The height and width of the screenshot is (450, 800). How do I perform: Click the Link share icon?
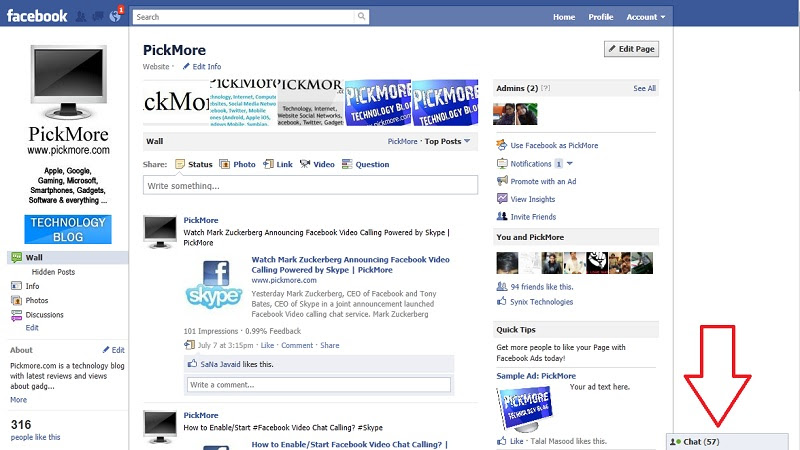[x=268, y=164]
